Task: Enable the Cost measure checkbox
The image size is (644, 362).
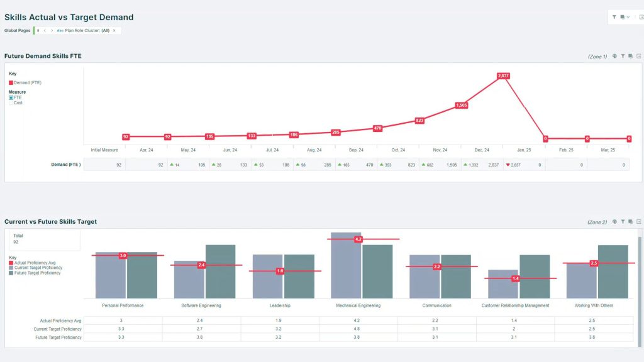Action: (x=11, y=103)
